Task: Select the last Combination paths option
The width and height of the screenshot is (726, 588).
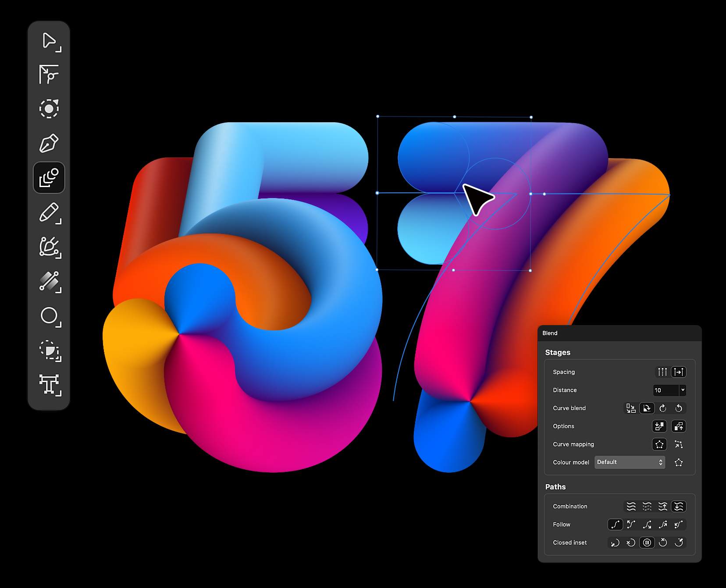Action: tap(679, 507)
